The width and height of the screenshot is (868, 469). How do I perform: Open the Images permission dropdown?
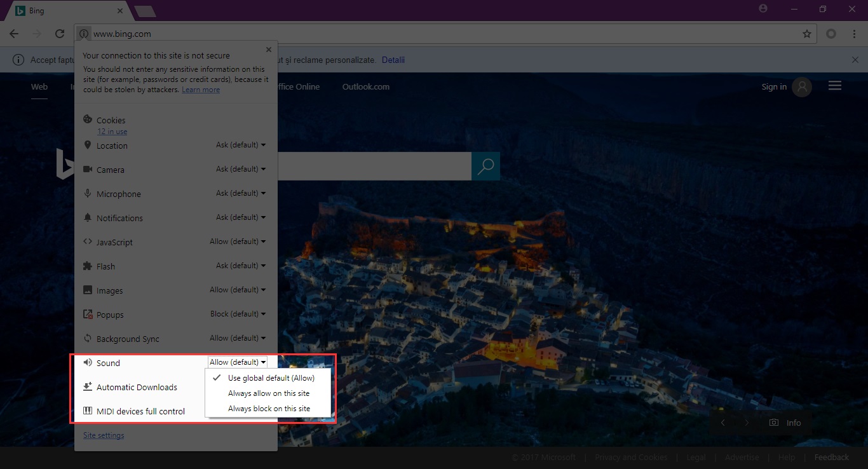click(x=238, y=290)
